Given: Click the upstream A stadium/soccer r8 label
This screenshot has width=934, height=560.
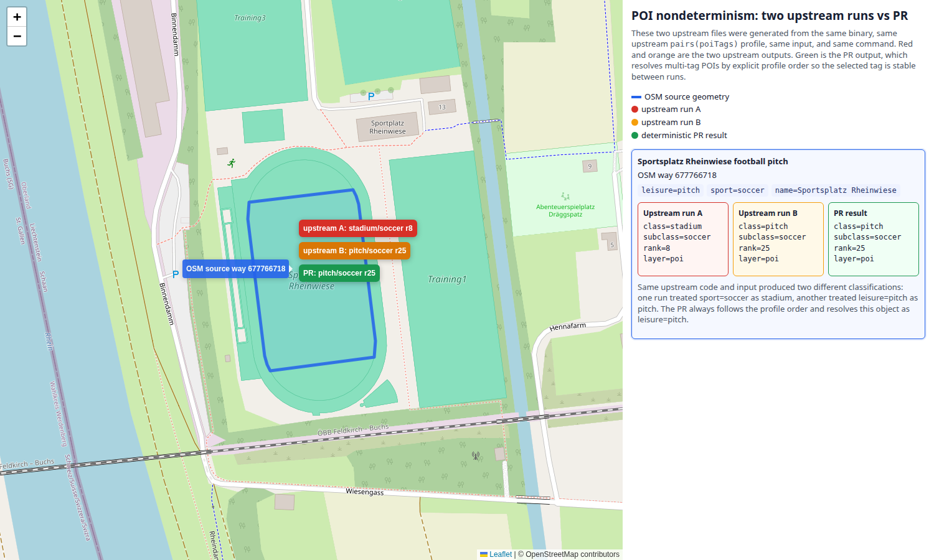Looking at the screenshot, I should (357, 228).
